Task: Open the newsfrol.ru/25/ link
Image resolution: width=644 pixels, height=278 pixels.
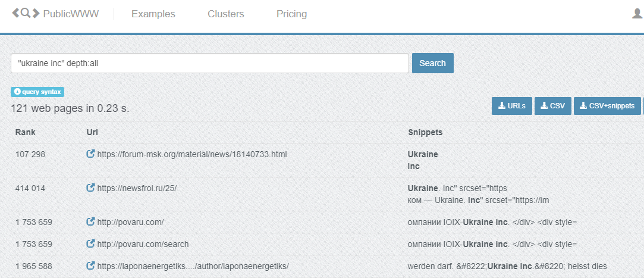Action: [137, 188]
